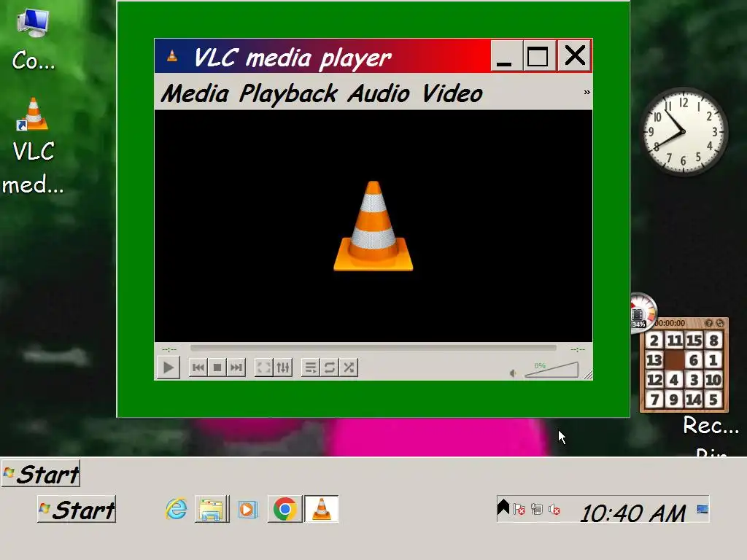Click the puzzle gadget timer 00:00:00
747x560 pixels.
[x=670, y=323]
